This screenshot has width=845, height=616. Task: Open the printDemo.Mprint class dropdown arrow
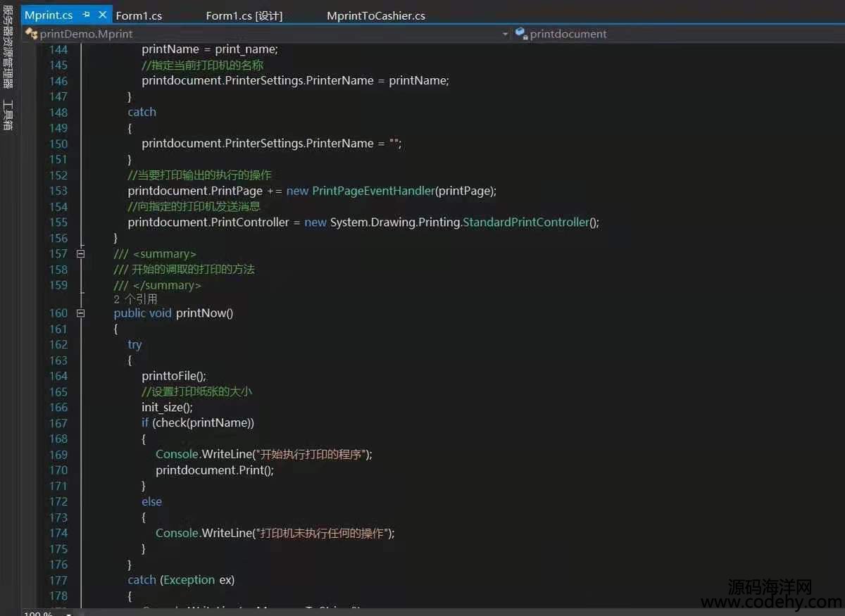click(505, 34)
